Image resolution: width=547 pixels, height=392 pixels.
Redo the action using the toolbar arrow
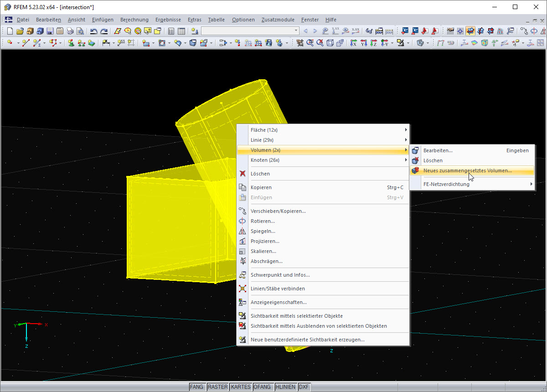[x=104, y=31]
